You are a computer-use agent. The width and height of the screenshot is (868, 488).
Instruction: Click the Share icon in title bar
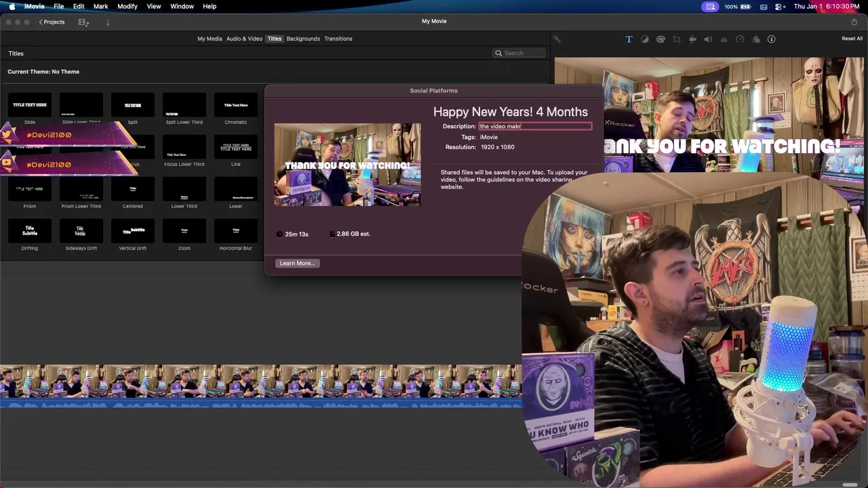click(854, 22)
